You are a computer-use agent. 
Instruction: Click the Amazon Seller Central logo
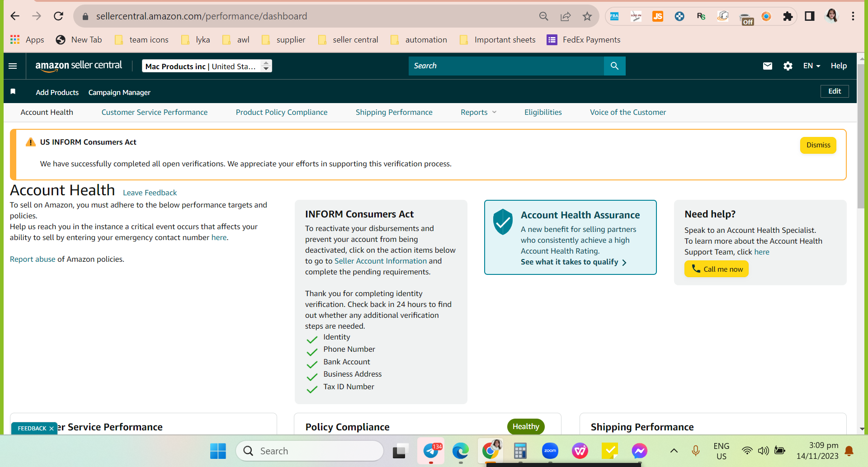(x=79, y=66)
